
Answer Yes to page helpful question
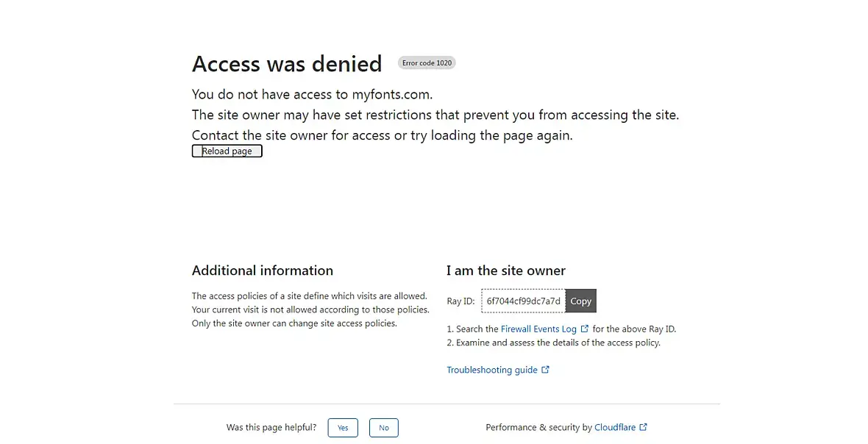[x=343, y=428]
